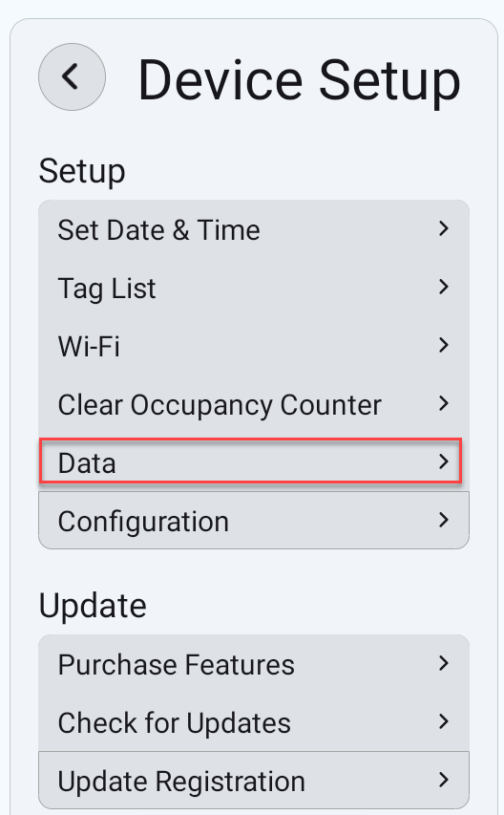This screenshot has width=504, height=815.
Task: Click the chevron on the Wi-Fi row
Action: (x=443, y=345)
